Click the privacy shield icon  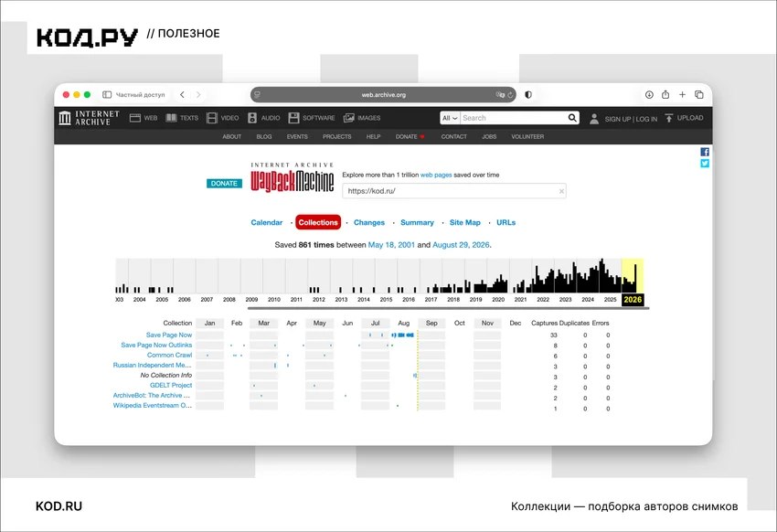coord(528,95)
